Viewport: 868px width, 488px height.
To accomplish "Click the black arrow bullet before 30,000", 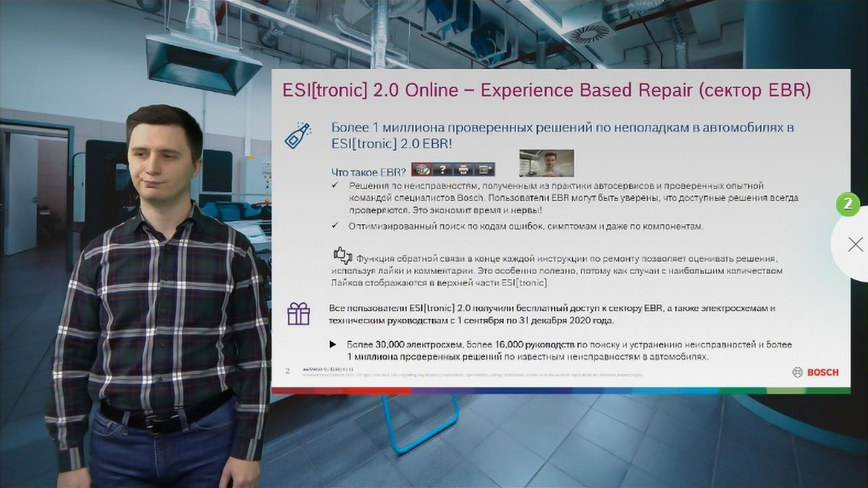I will [x=333, y=344].
